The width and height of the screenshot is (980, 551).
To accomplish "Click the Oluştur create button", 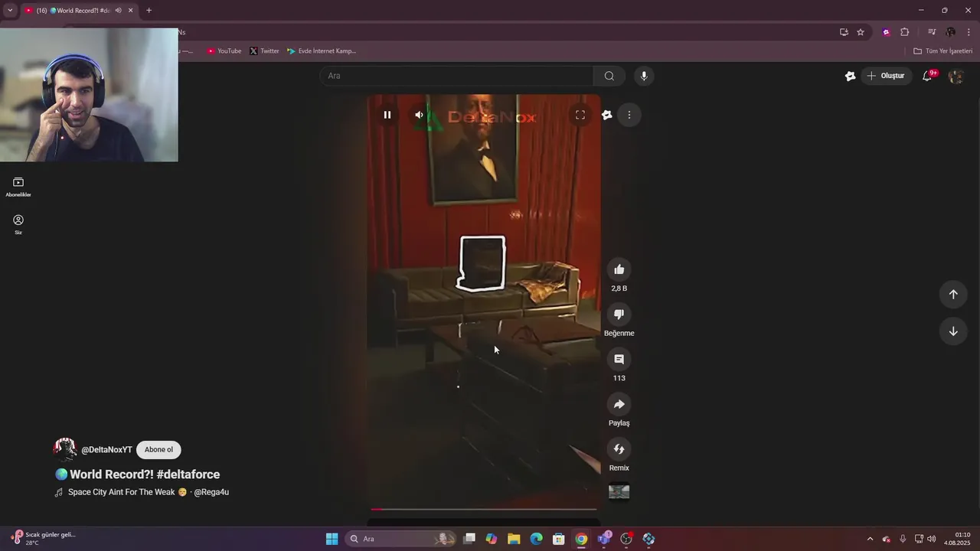I will (886, 76).
